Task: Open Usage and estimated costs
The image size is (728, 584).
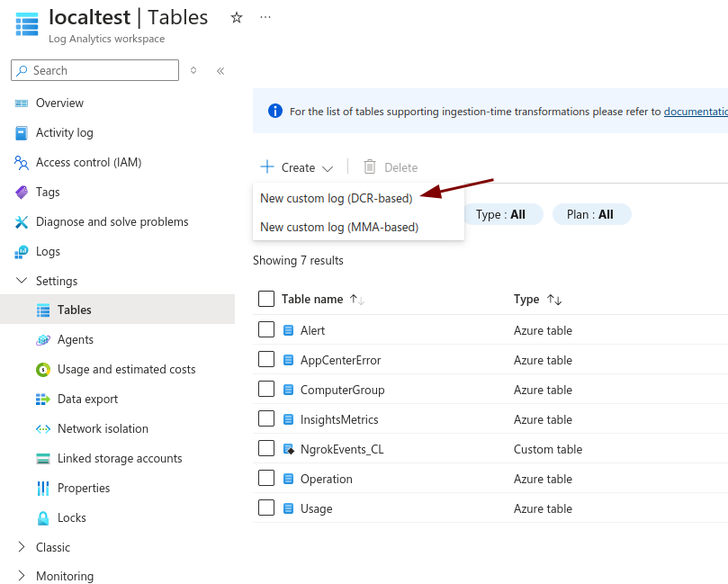Action: (x=126, y=369)
